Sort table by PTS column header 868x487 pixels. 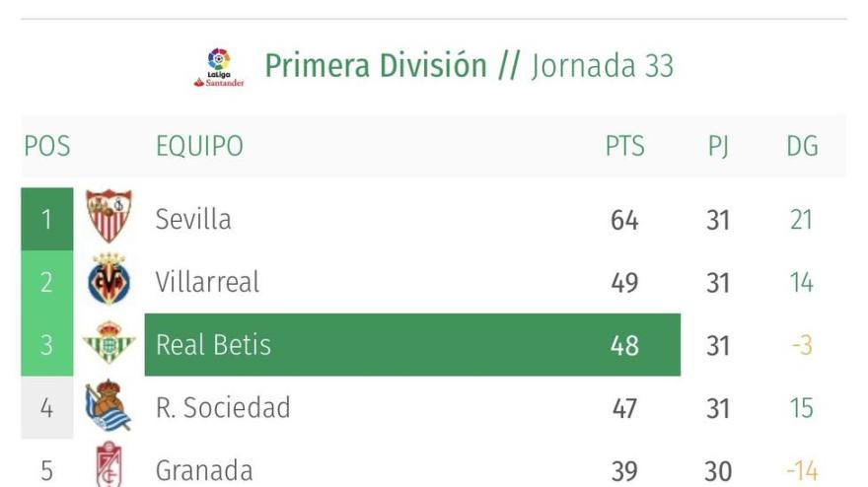click(x=624, y=147)
